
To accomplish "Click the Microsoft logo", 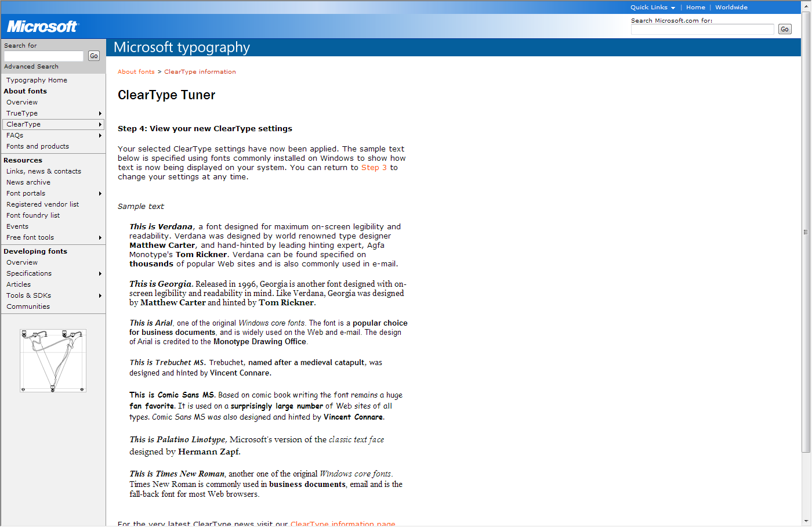I will coord(42,27).
